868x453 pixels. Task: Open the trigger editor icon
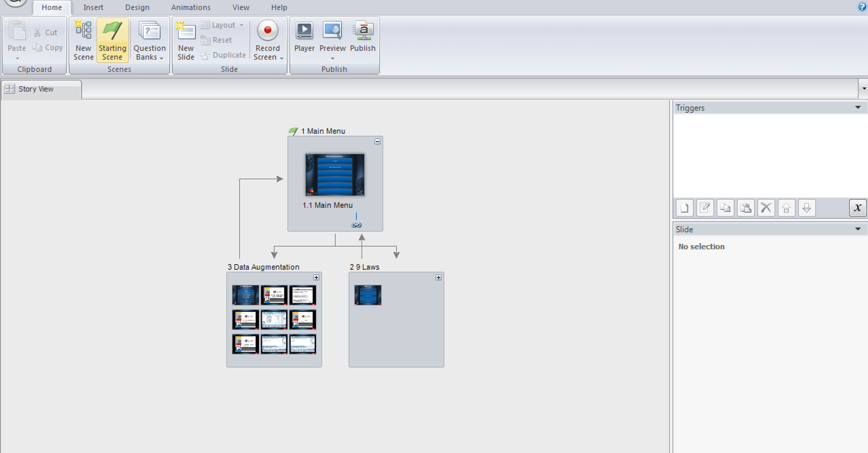tap(704, 208)
